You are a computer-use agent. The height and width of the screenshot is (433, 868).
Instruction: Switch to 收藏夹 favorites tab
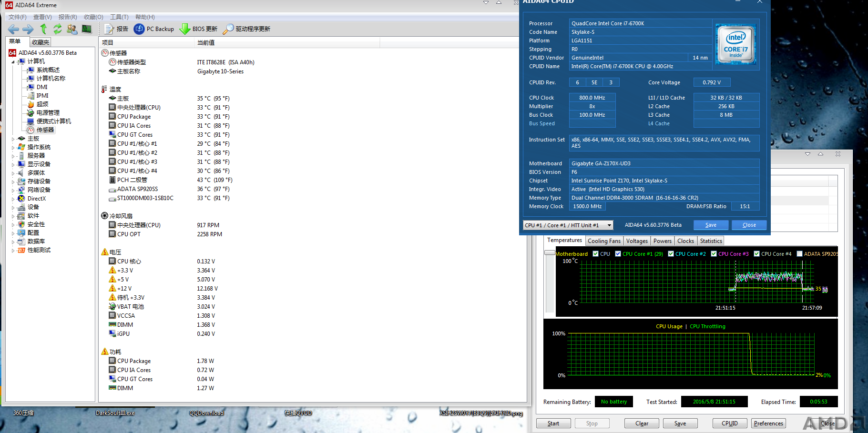41,42
